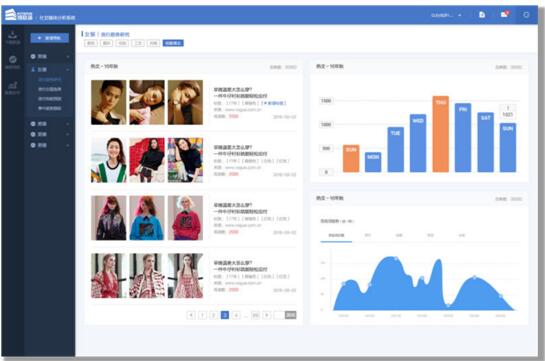The height and width of the screenshot is (361, 545).
Task: Click the FRI bar in chart
Action: [x=463, y=138]
